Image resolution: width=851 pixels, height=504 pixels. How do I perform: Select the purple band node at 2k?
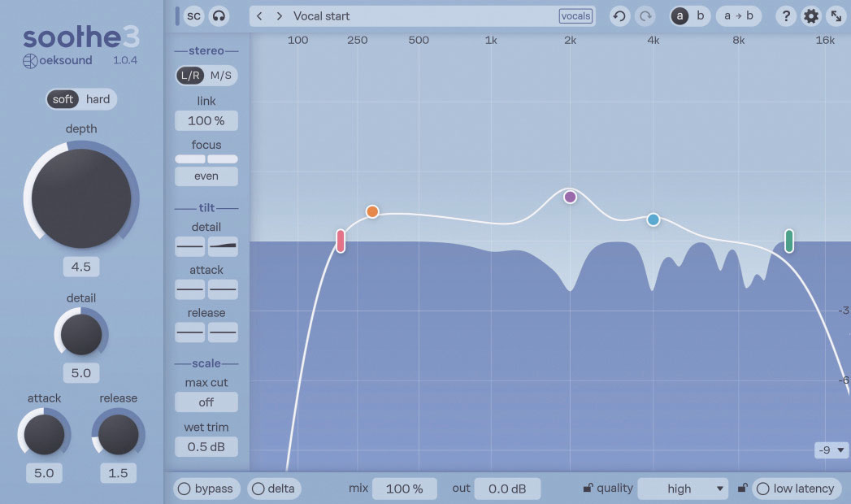tap(570, 197)
